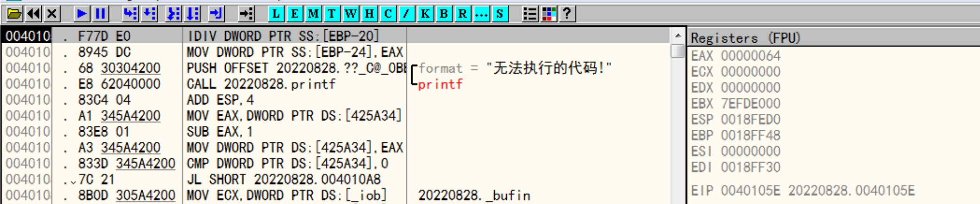Select the EDX register value
Image resolution: width=980 pixels, height=204 pixels.
(750, 88)
